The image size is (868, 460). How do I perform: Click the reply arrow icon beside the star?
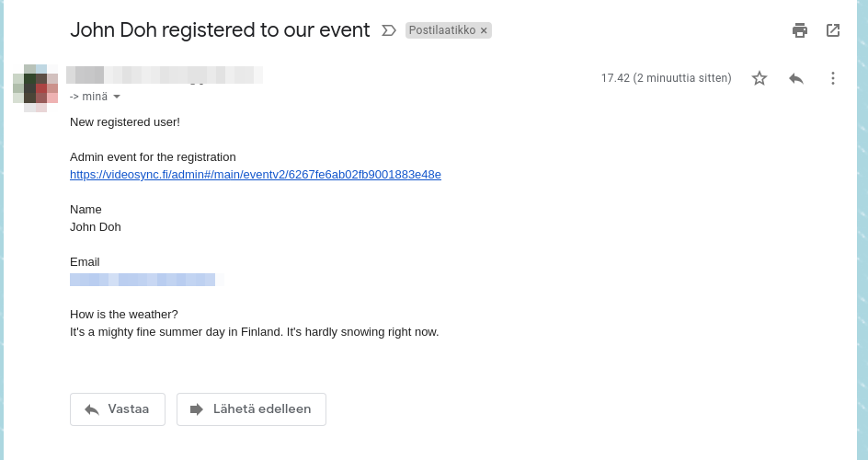coord(796,78)
